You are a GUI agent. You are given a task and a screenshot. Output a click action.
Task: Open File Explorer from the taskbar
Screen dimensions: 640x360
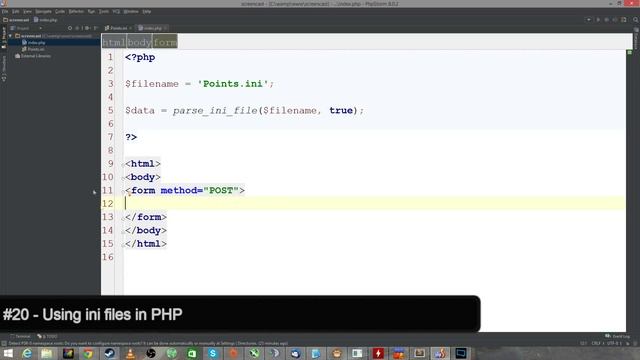(47, 353)
